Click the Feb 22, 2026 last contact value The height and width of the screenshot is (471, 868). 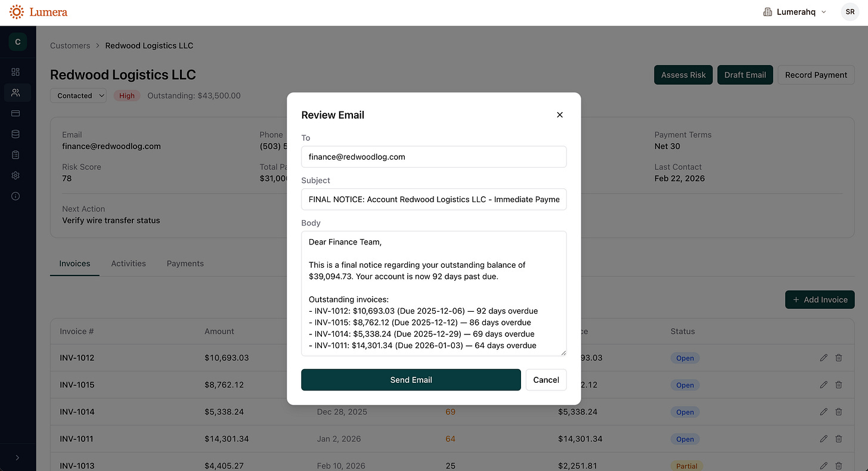680,178
